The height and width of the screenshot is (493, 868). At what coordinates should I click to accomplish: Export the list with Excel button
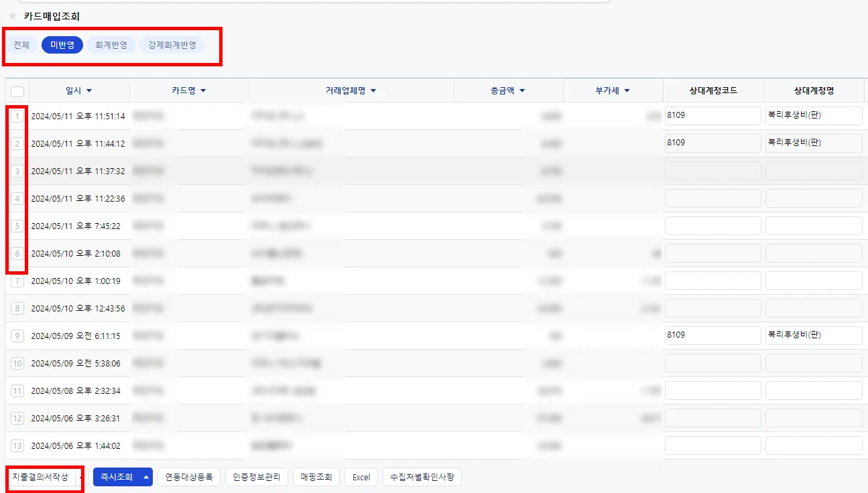pyautogui.click(x=361, y=477)
